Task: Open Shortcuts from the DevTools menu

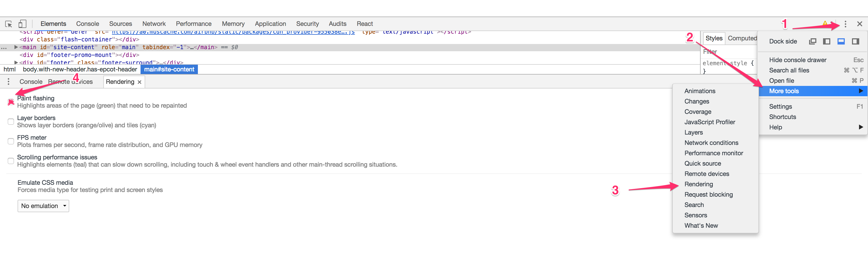Action: coord(813,117)
